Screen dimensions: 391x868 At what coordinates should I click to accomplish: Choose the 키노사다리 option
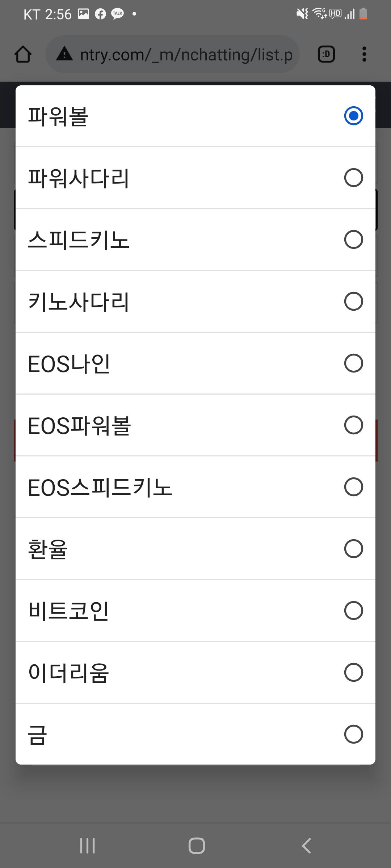tap(195, 301)
